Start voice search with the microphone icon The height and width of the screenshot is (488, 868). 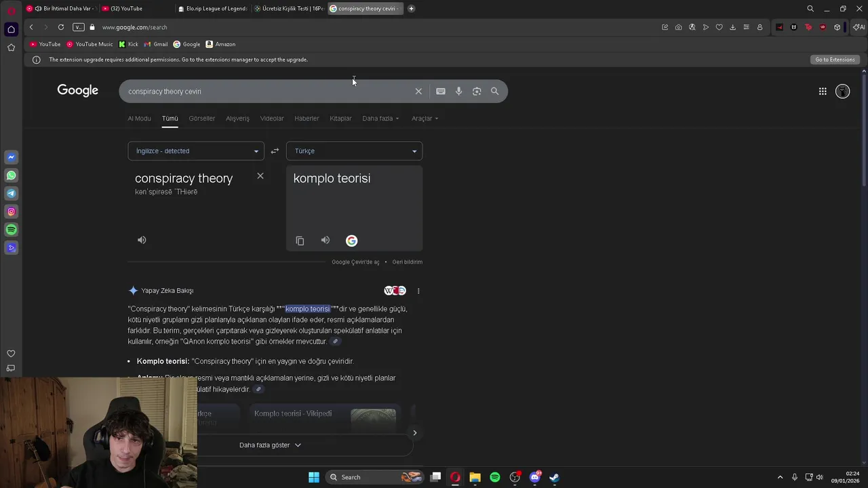(459, 91)
